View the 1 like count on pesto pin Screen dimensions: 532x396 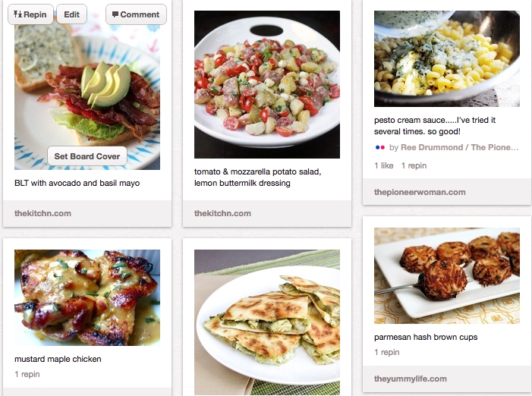pos(384,165)
